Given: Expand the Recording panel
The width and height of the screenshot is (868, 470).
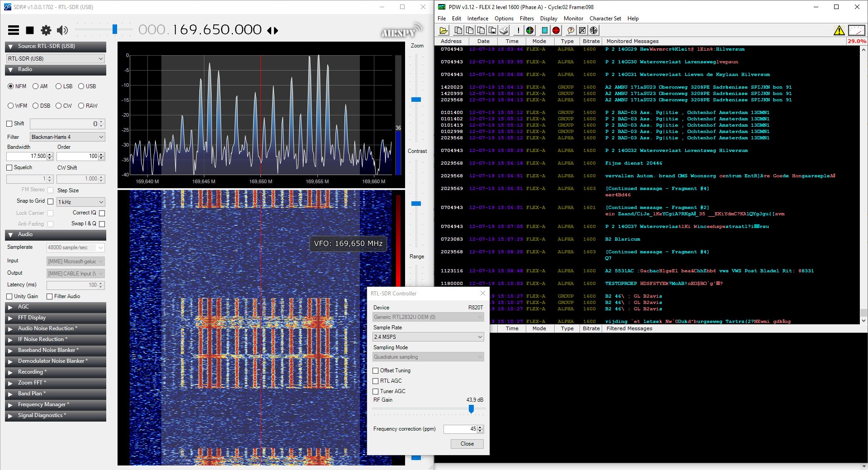Looking at the screenshot, I should 56,372.
